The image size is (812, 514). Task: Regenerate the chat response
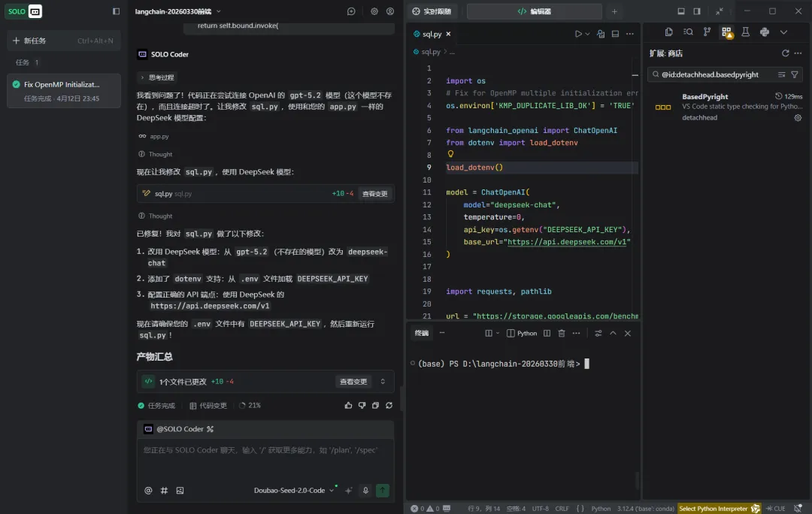coord(389,405)
